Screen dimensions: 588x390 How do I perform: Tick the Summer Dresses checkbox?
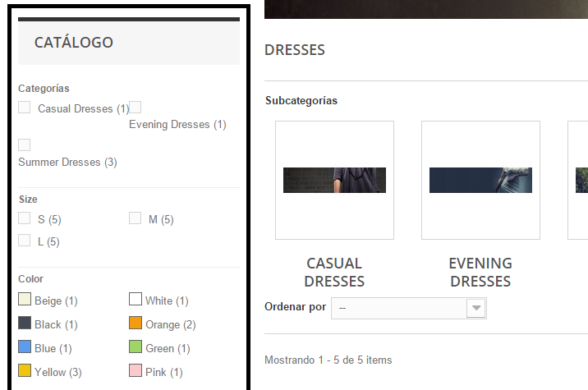(x=25, y=145)
